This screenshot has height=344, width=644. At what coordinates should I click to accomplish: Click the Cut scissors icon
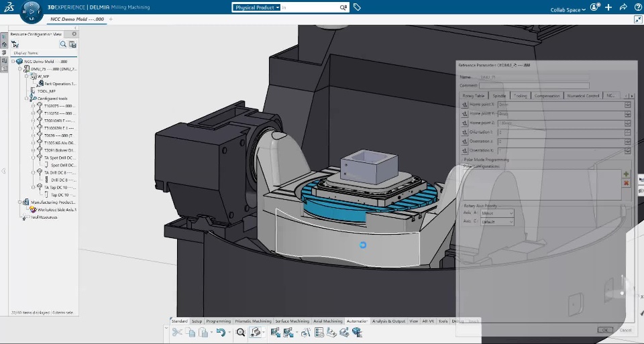click(177, 332)
